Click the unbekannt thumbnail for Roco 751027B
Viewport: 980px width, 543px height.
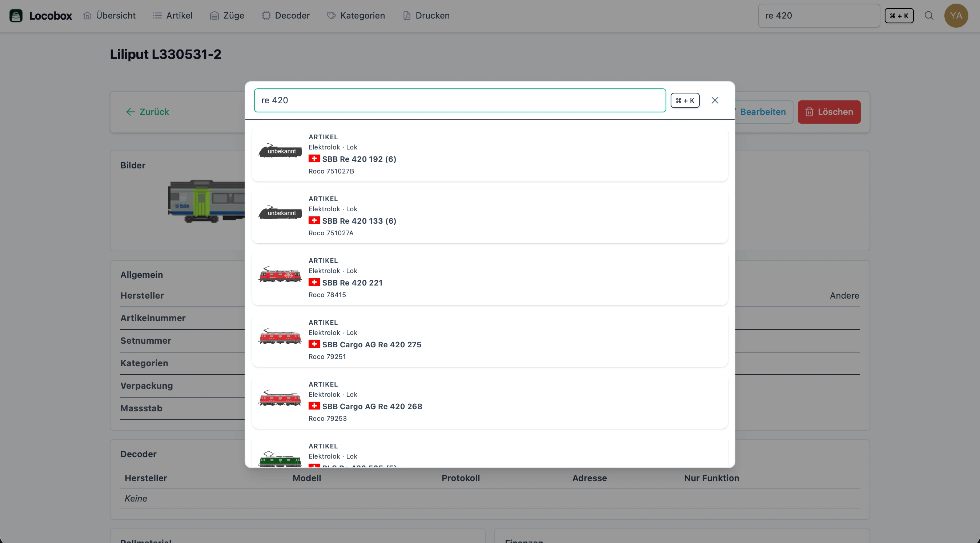pyautogui.click(x=280, y=151)
